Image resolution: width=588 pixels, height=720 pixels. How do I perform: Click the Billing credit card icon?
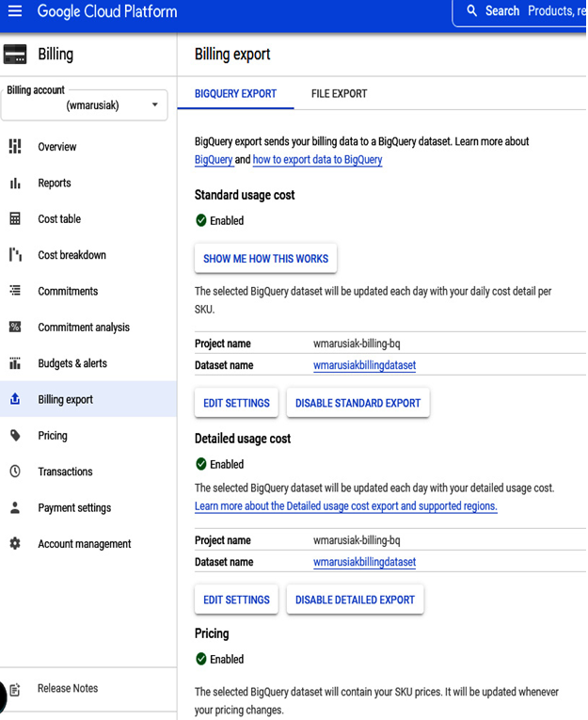[x=15, y=55]
